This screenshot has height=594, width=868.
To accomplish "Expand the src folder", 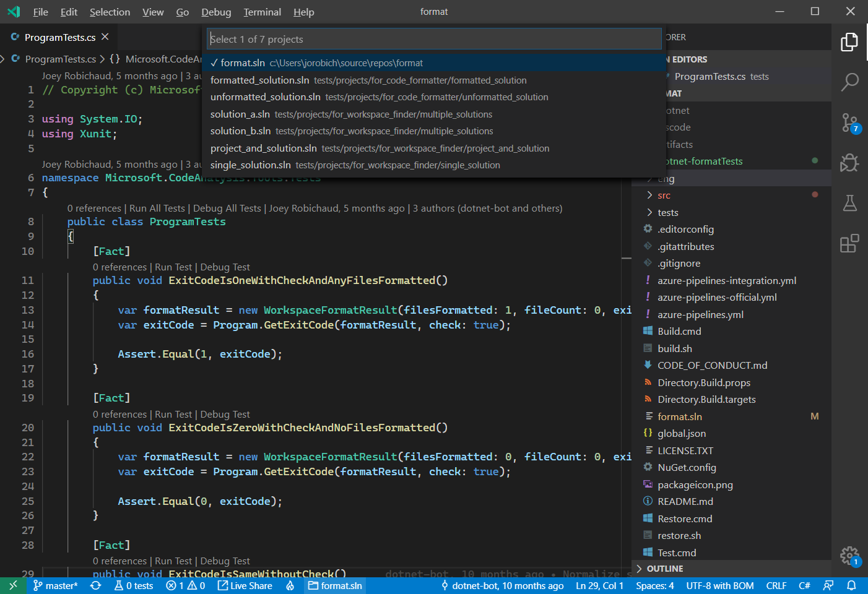I will [x=664, y=195].
